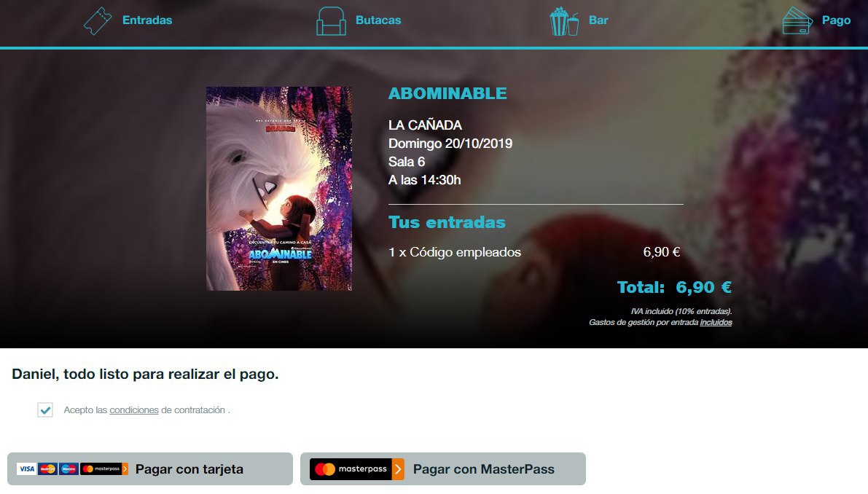Click the orange arrow on Masterpass logo

tap(398, 469)
